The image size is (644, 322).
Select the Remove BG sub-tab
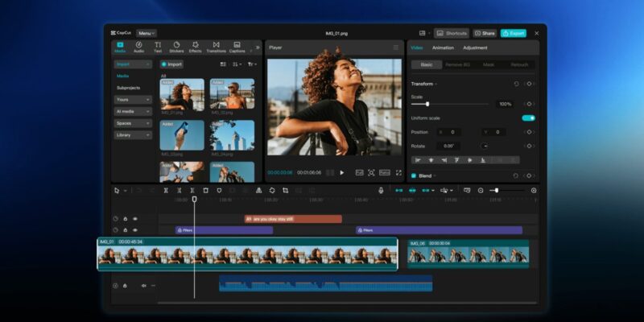click(x=457, y=65)
